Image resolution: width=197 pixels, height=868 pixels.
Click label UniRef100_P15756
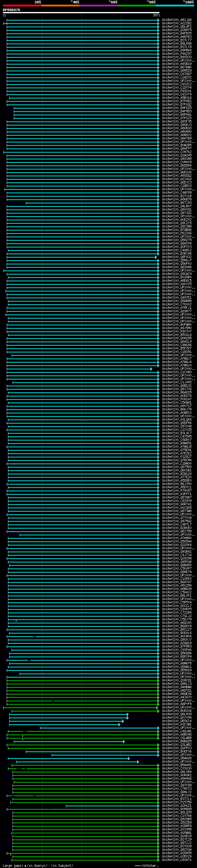[176, 802]
